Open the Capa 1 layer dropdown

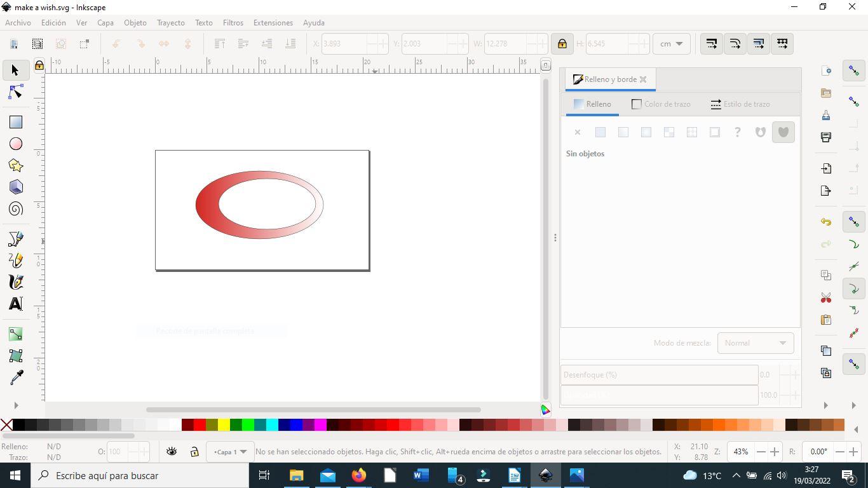(x=230, y=452)
